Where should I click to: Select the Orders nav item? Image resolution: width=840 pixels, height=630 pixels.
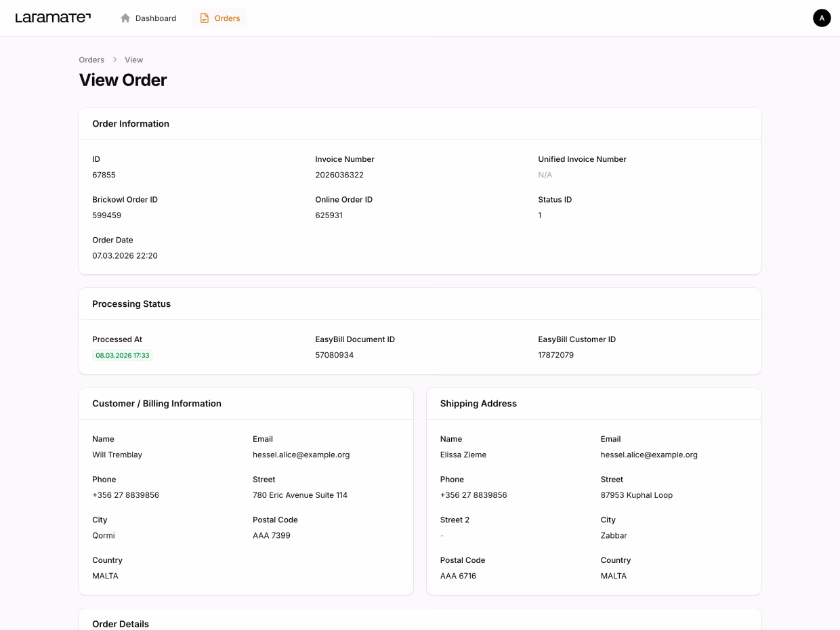220,18
